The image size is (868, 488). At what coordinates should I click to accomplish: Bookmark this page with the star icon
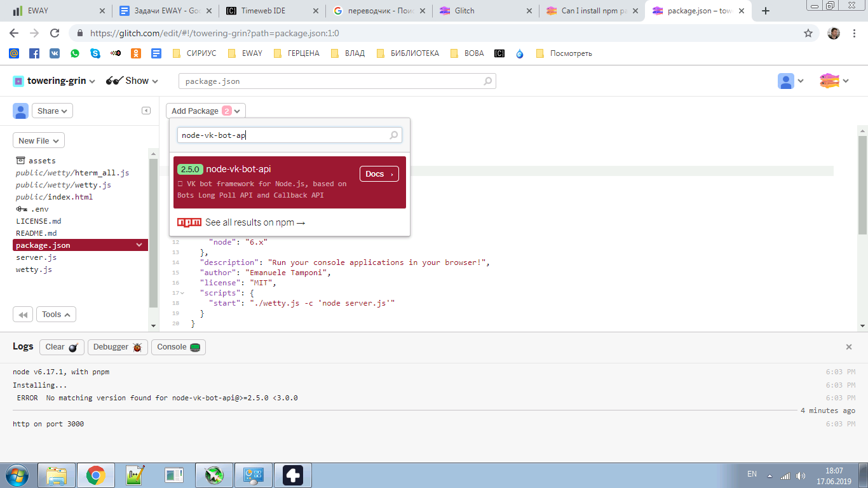click(808, 33)
